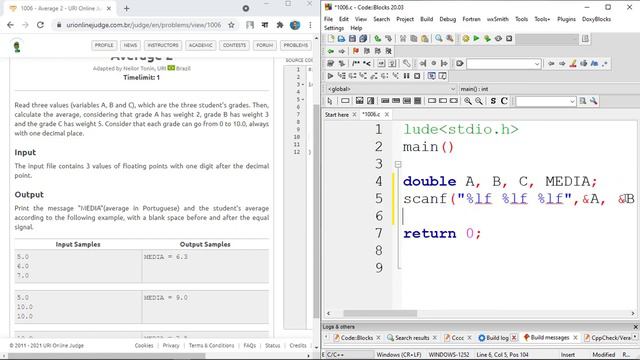Click the Save all files icon

pyautogui.click(x=363, y=38)
